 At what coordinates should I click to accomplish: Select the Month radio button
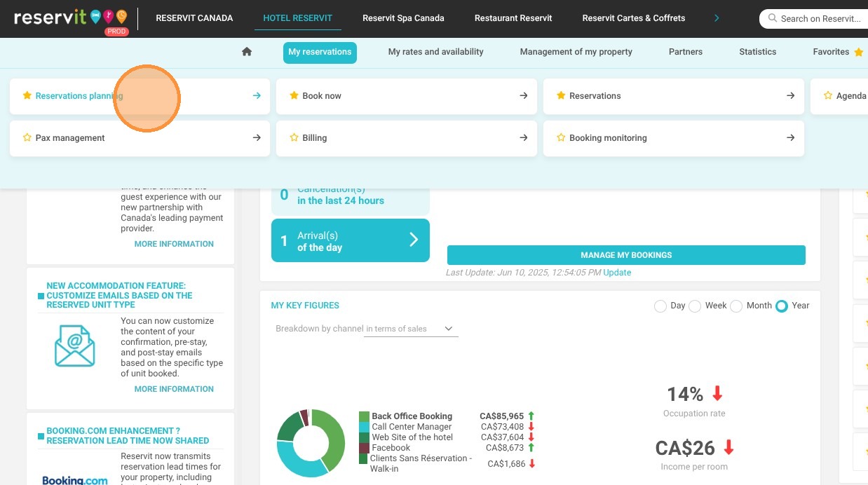pos(736,306)
